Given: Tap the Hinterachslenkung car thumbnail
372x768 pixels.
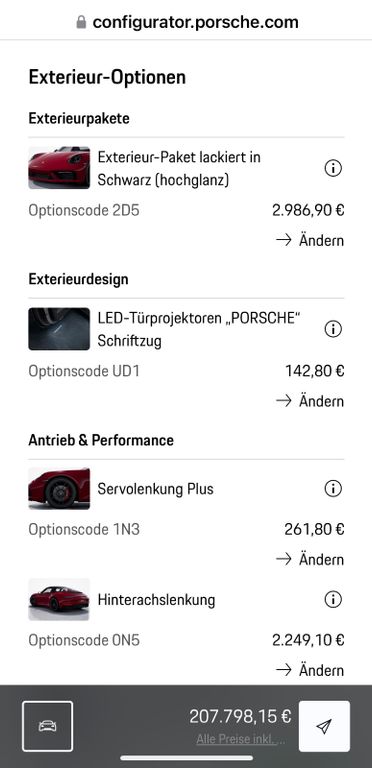Looking at the screenshot, I should tap(59, 600).
